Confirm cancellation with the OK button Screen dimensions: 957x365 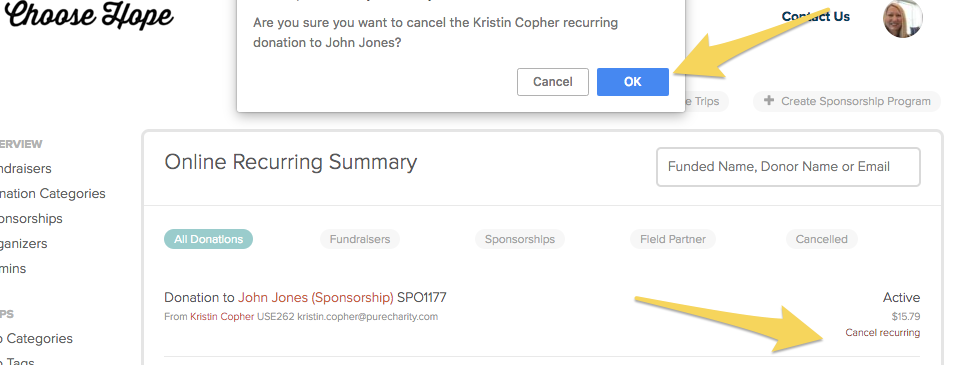point(632,82)
